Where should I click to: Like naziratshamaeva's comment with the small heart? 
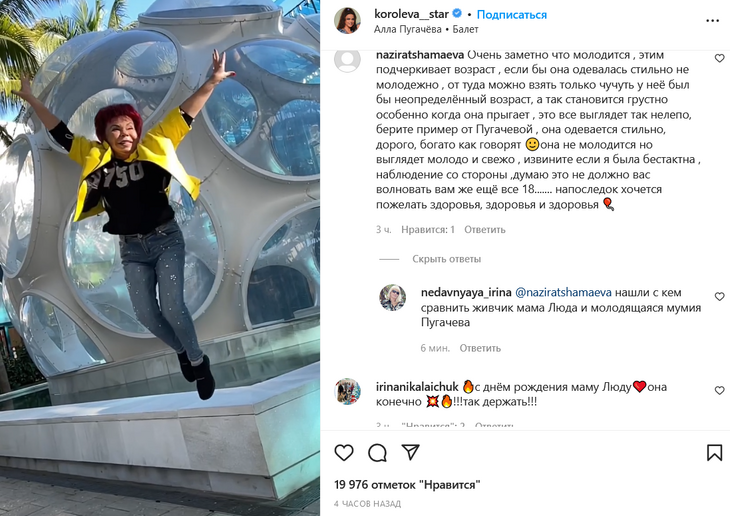click(719, 58)
